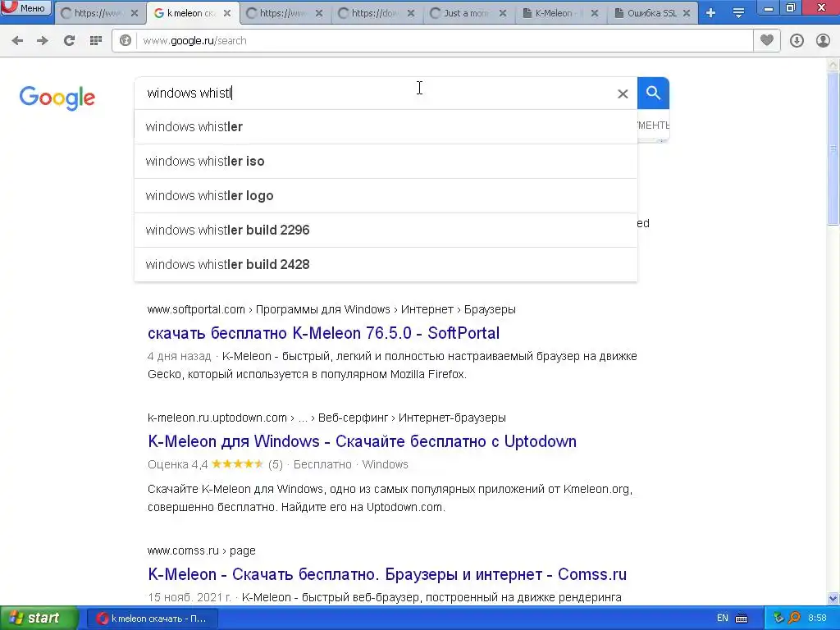Image resolution: width=840 pixels, height=630 pixels.
Task: Switch to the Just a moment tab
Action: (x=468, y=13)
